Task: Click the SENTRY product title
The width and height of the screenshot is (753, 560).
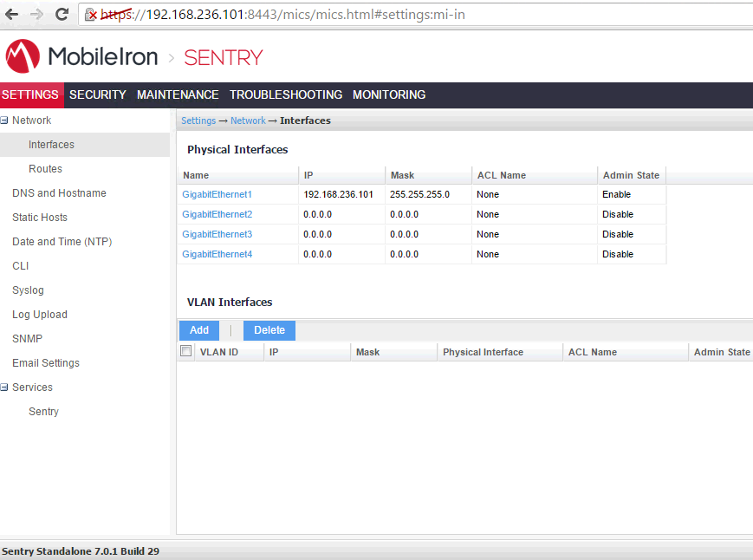Action: point(224,57)
